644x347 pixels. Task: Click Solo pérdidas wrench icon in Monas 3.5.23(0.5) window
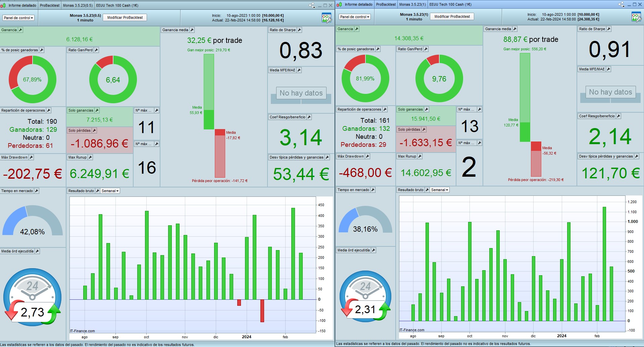(94, 130)
